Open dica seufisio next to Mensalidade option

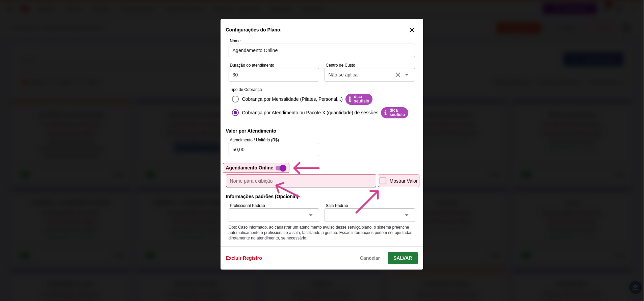tap(359, 99)
